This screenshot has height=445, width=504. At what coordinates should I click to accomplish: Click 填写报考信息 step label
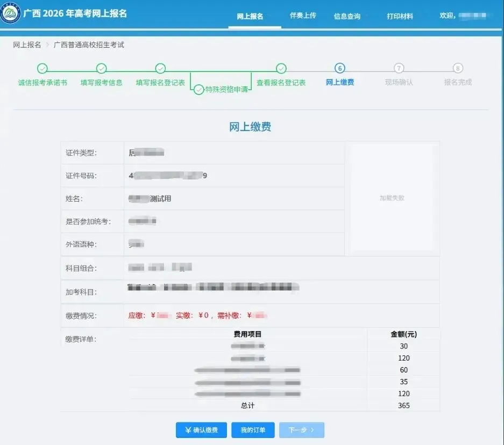102,83
